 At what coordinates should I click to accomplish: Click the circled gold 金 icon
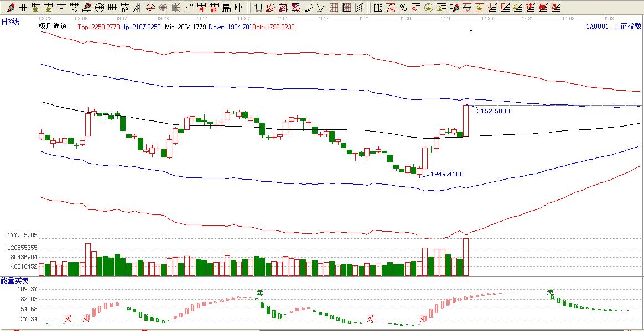(x=428, y=8)
